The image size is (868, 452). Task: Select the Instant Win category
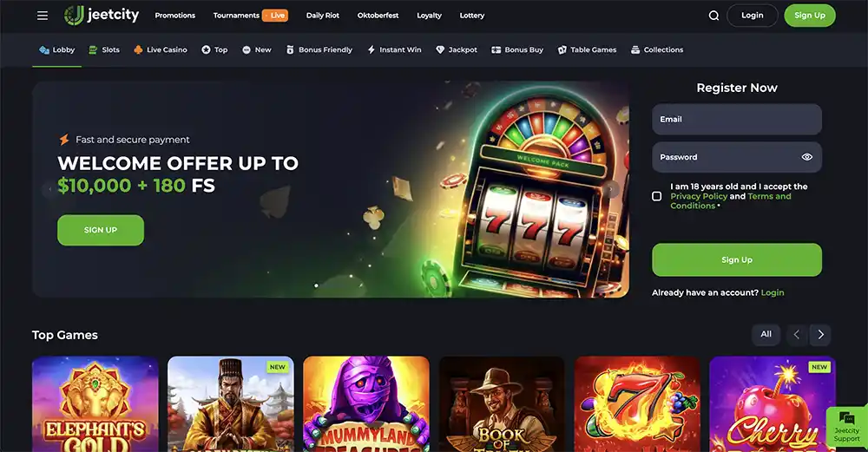point(395,49)
